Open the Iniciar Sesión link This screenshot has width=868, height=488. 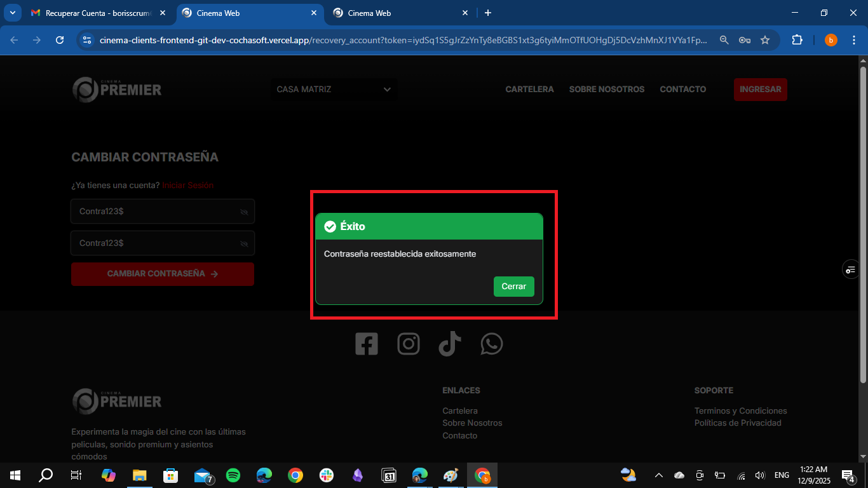pos(187,185)
